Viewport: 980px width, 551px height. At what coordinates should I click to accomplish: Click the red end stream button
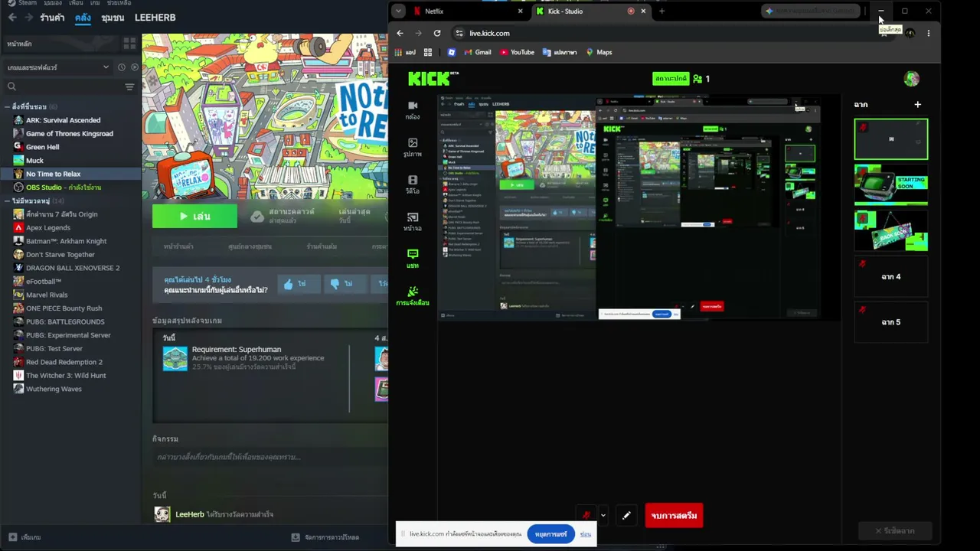pos(674,515)
